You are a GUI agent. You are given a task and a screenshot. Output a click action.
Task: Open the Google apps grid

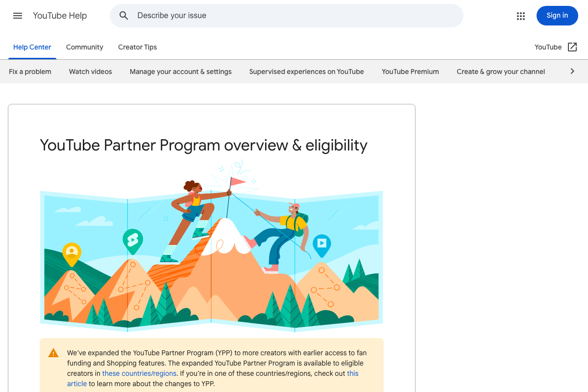(x=521, y=16)
